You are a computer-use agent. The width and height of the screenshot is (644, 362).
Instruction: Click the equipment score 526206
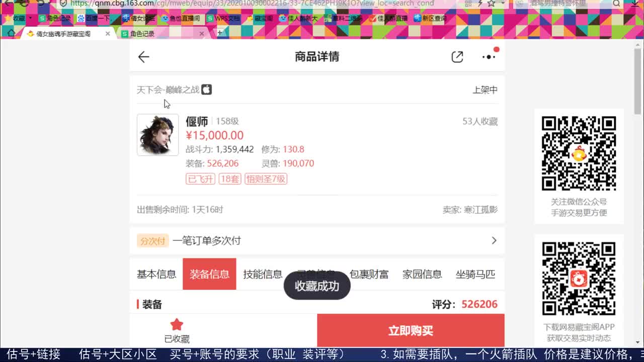click(479, 304)
